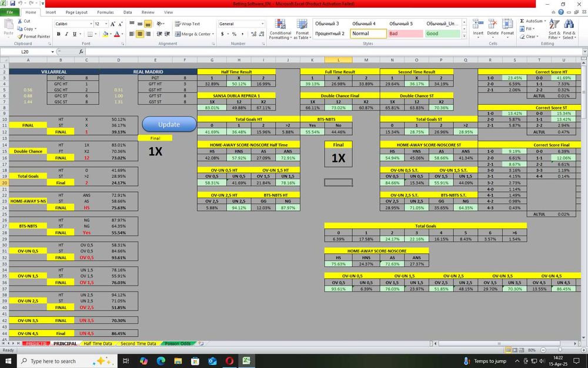Click the Undo arrow icon
The width and height of the screenshot is (588, 368).
coord(20,4)
